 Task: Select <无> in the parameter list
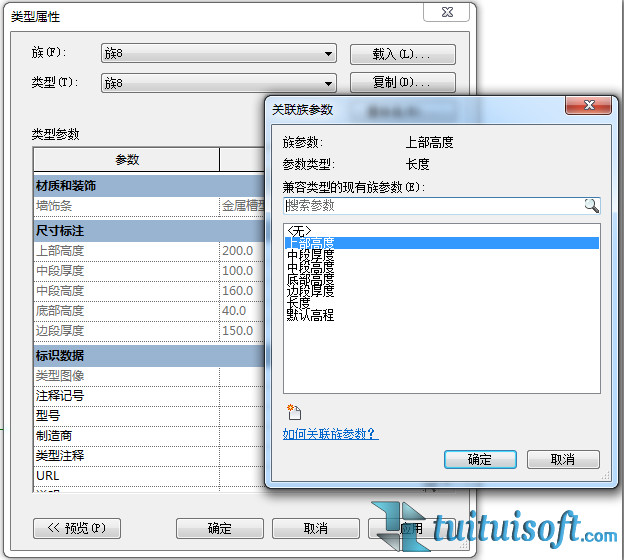(x=298, y=231)
